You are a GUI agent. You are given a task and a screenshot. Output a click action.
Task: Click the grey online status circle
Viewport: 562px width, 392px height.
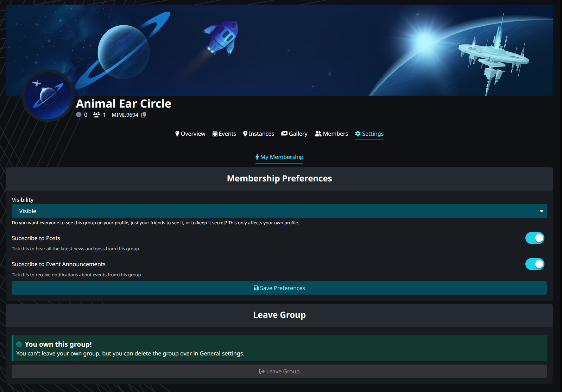point(79,115)
